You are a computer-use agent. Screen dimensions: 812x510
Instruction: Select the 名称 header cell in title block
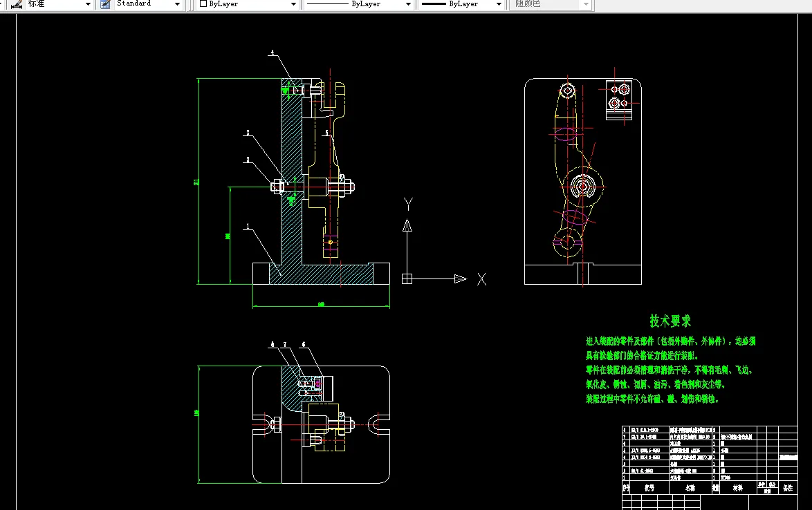click(690, 488)
